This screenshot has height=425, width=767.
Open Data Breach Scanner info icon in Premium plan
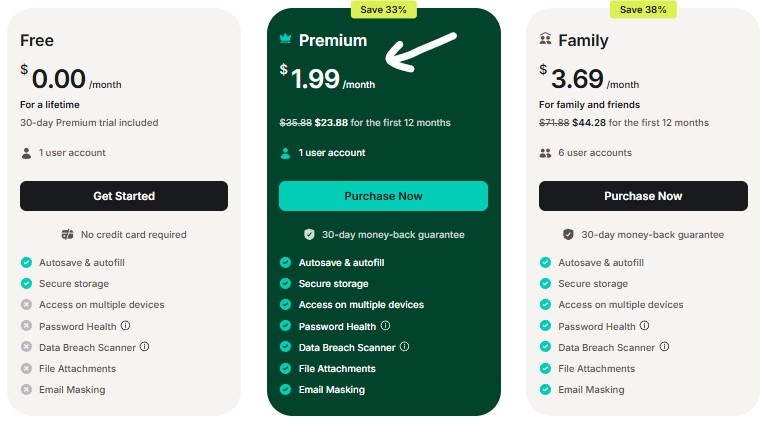pos(404,347)
